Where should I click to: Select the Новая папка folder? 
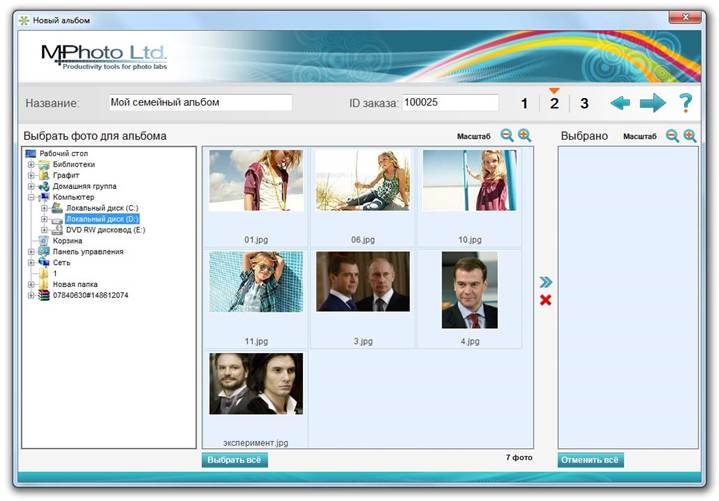tap(75, 284)
